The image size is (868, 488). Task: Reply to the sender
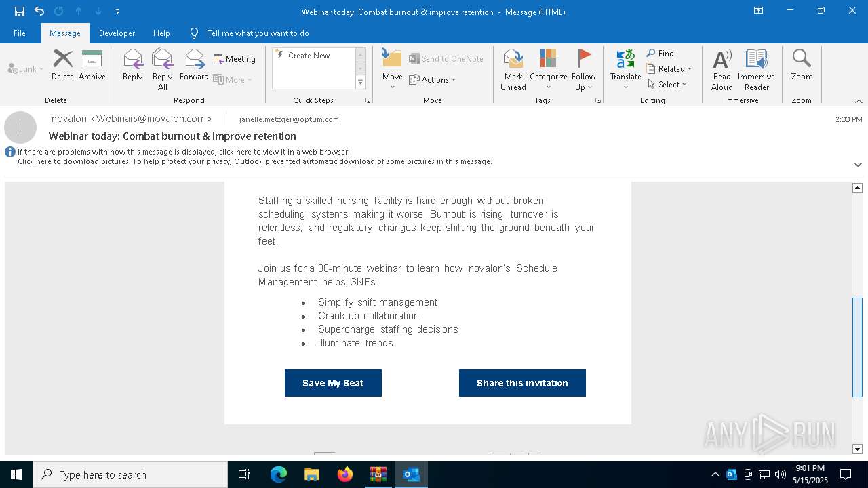click(133, 65)
